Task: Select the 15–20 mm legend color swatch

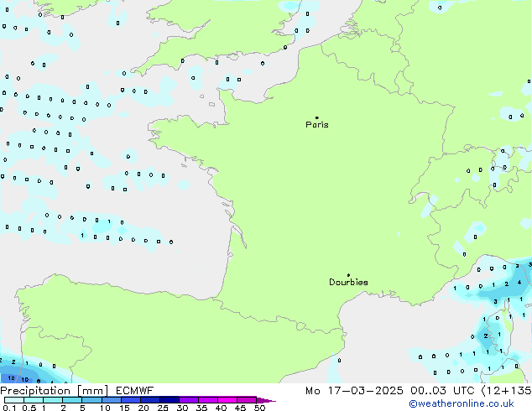Action: 130,400
